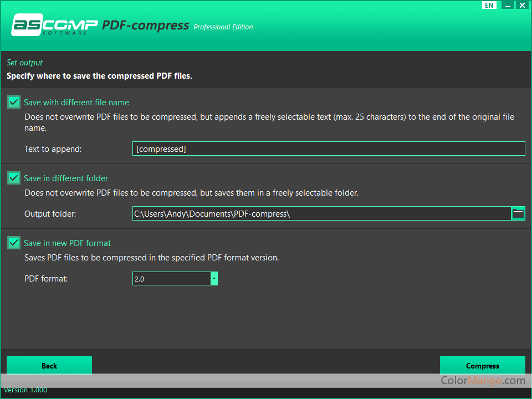Click the Version 1.000 status text
Viewport: 532px width, 399px height.
[x=25, y=390]
